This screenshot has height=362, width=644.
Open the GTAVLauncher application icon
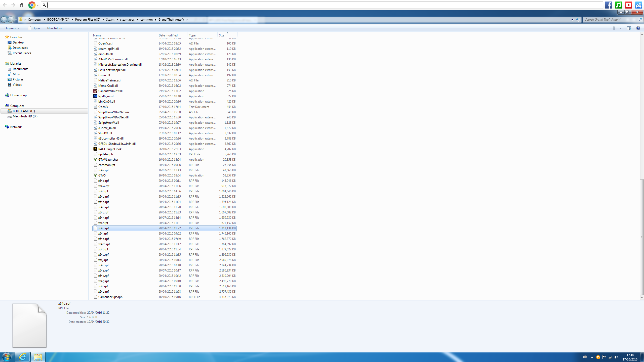point(95,160)
